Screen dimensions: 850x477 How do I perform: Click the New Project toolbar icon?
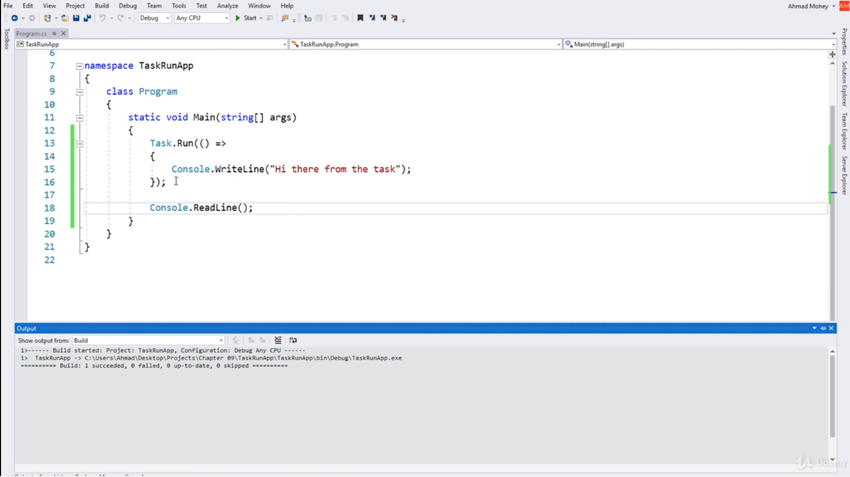point(48,18)
